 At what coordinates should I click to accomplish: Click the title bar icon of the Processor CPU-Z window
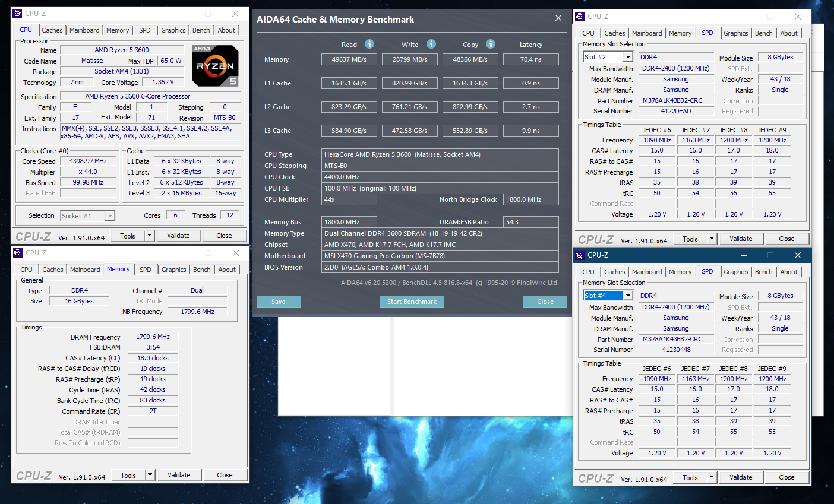[x=17, y=14]
